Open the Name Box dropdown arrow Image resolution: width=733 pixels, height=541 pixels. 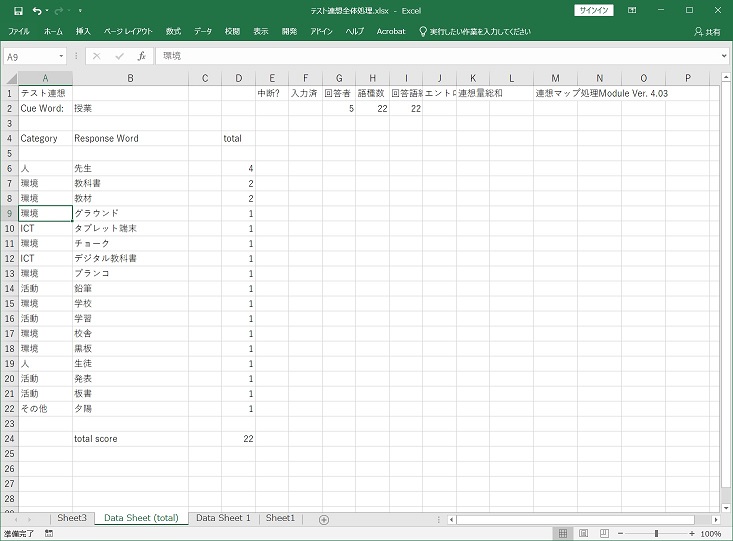pyautogui.click(x=61, y=57)
